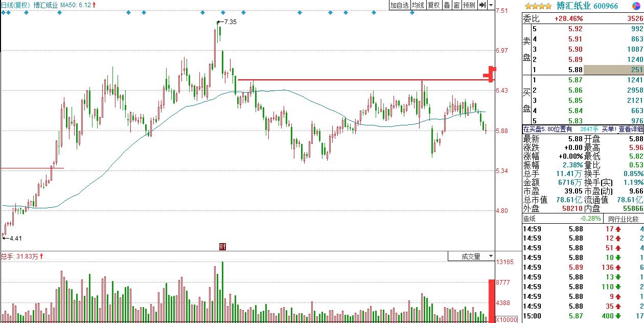Click the 在买盘5.80位置有 notice
The height and width of the screenshot is (323, 644).
click(x=547, y=130)
